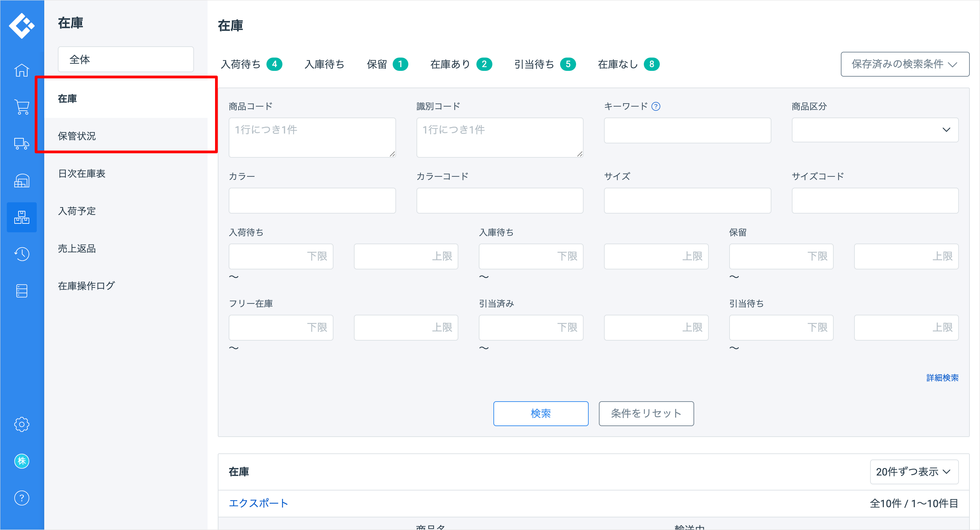Select the inventory boxes icon
This screenshot has height=530, width=980.
[x=22, y=217]
